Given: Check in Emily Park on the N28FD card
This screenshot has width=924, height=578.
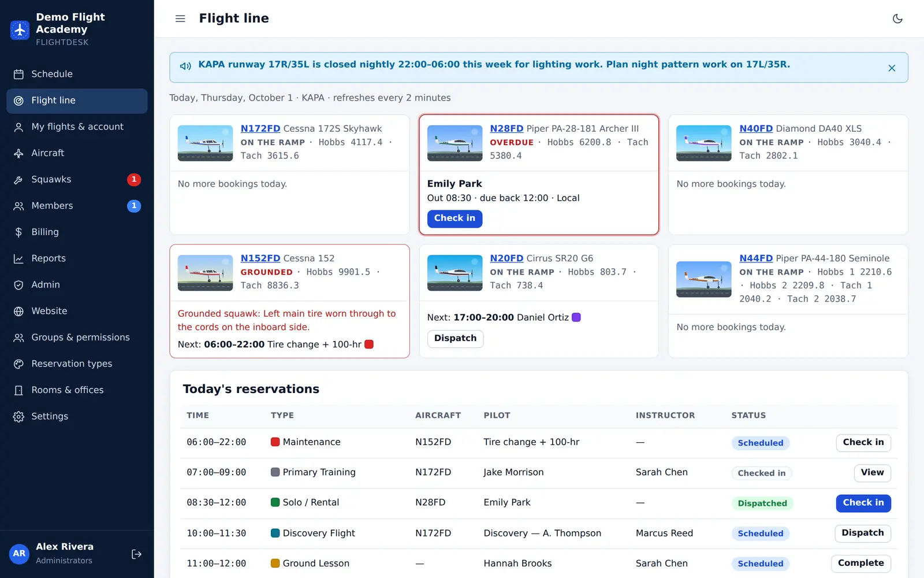Looking at the screenshot, I should [454, 218].
